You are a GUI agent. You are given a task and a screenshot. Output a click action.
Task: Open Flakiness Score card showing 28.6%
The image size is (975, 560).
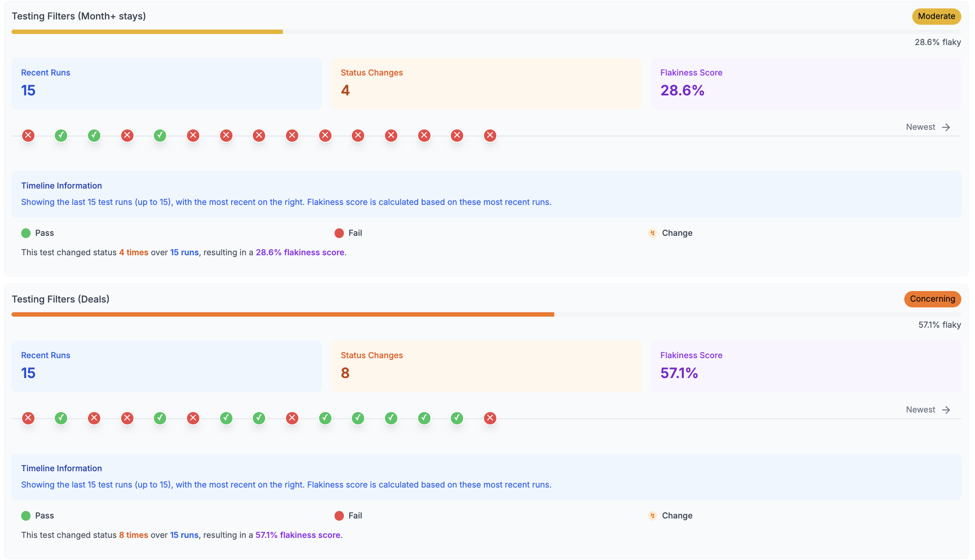[806, 83]
